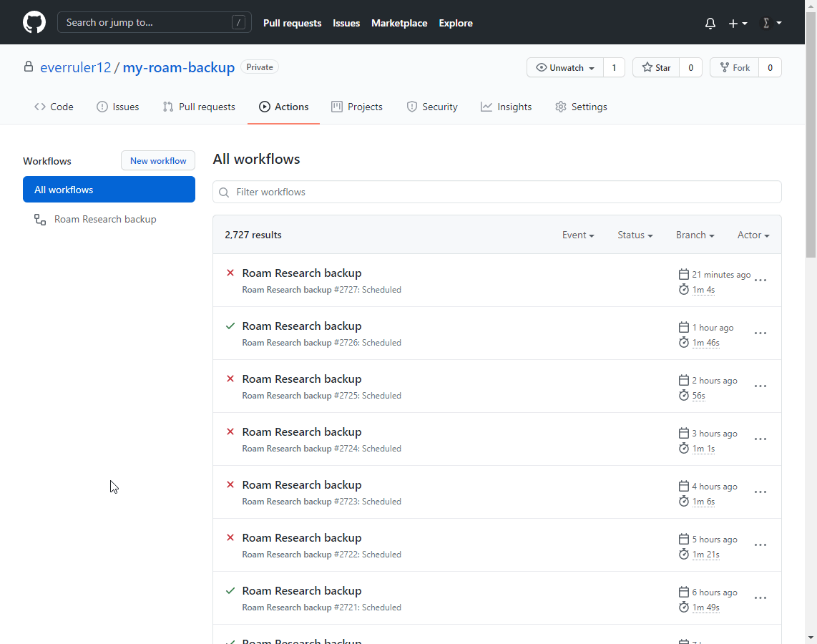This screenshot has width=817, height=644.
Task: Open run #2725 Roam Research backup title
Action: tap(302, 379)
